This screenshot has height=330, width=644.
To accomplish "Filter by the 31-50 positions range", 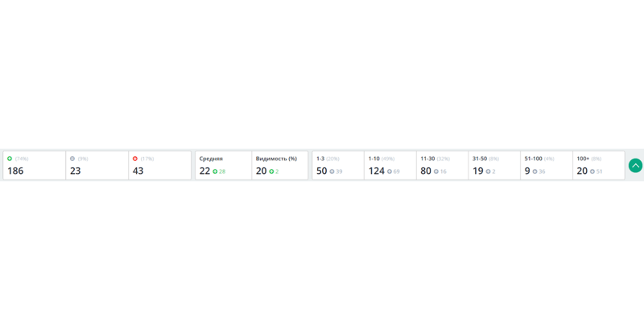I will (494, 165).
